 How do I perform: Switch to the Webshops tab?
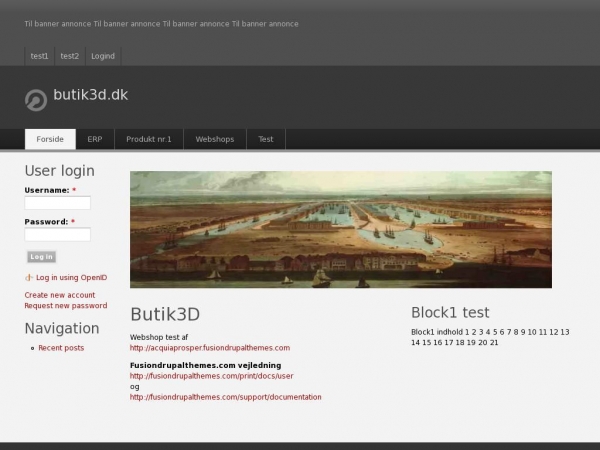tap(215, 139)
